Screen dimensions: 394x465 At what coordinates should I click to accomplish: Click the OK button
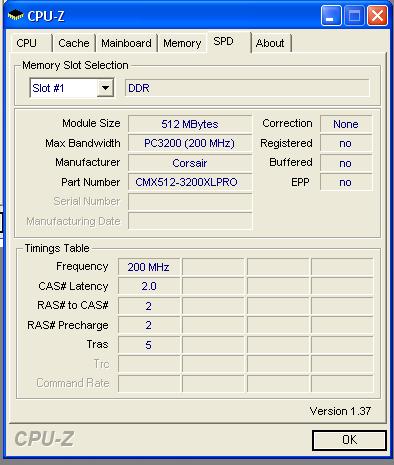349,440
